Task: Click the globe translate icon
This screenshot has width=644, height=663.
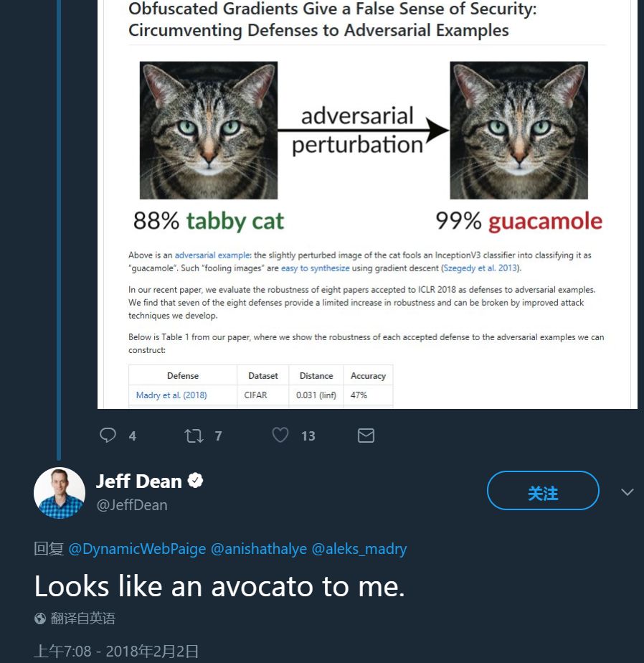Action: point(40,619)
